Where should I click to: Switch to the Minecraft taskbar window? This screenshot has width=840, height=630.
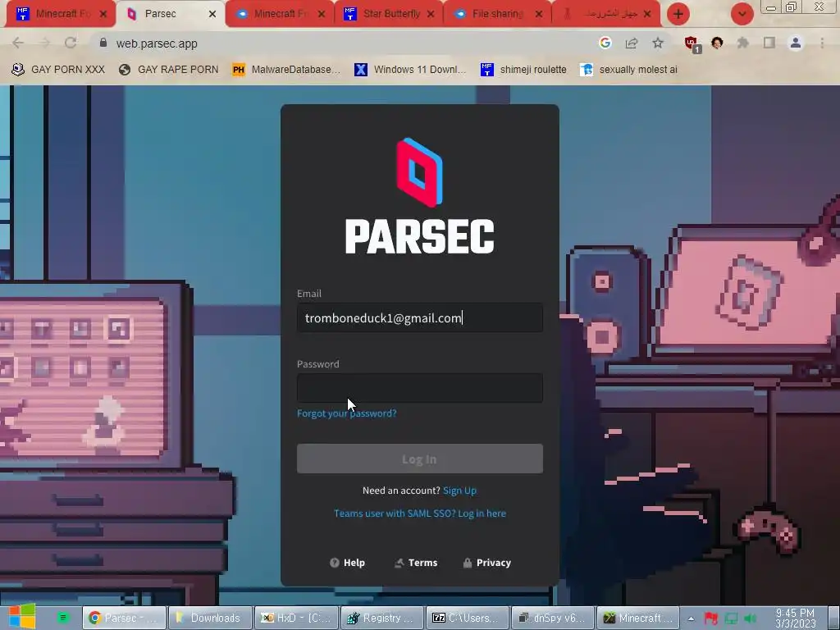coord(638,618)
